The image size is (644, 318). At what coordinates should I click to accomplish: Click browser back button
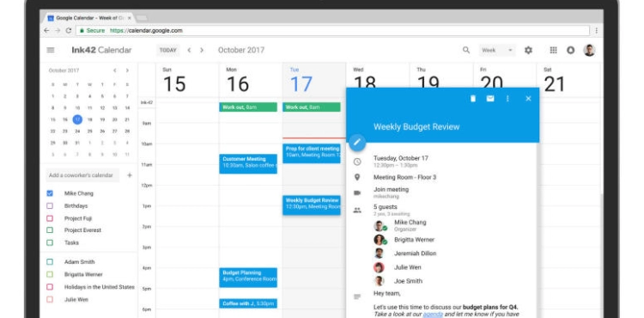tap(46, 30)
